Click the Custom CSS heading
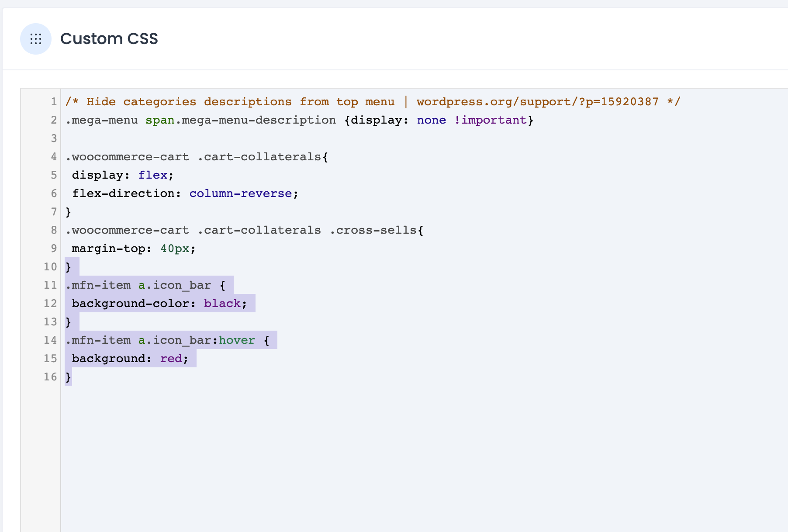This screenshot has height=532, width=788. tap(109, 39)
